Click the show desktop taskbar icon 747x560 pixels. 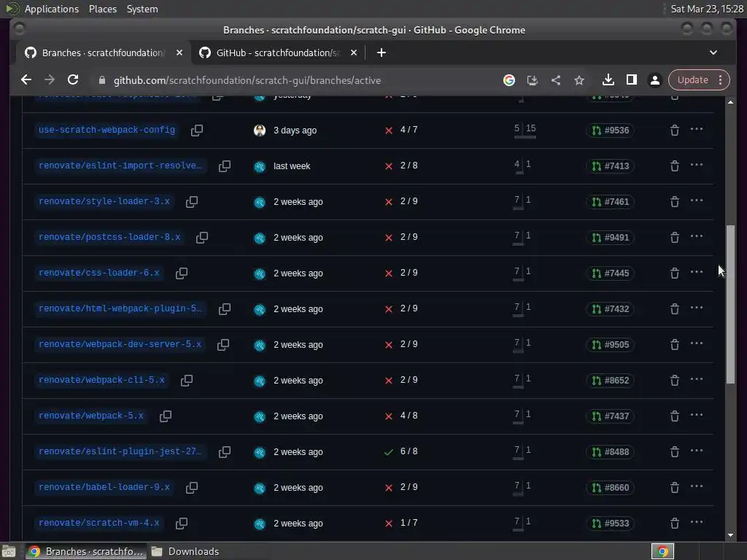coord(9,551)
